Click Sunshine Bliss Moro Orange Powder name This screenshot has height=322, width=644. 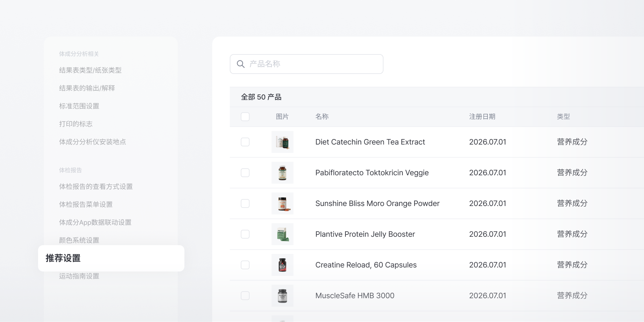[x=377, y=203]
